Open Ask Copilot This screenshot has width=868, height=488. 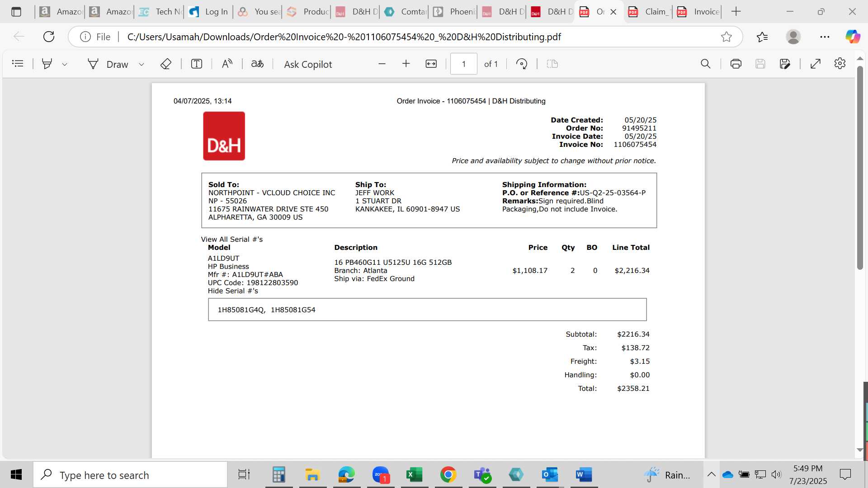(x=308, y=64)
